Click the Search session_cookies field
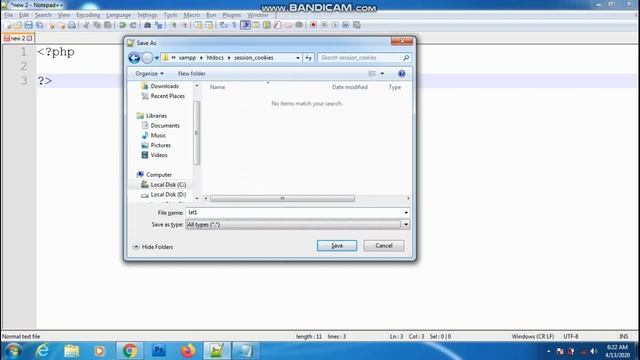 [x=364, y=58]
